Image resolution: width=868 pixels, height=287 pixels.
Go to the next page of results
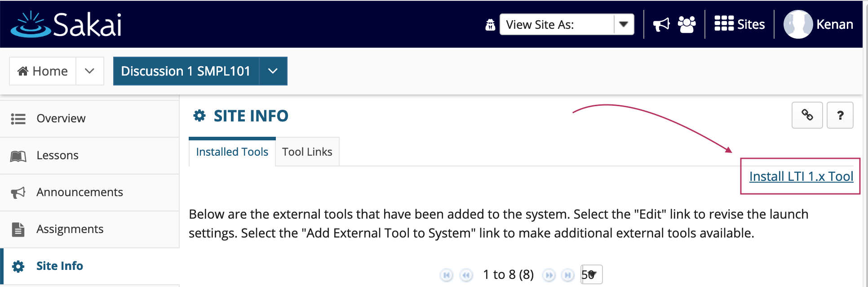click(549, 275)
